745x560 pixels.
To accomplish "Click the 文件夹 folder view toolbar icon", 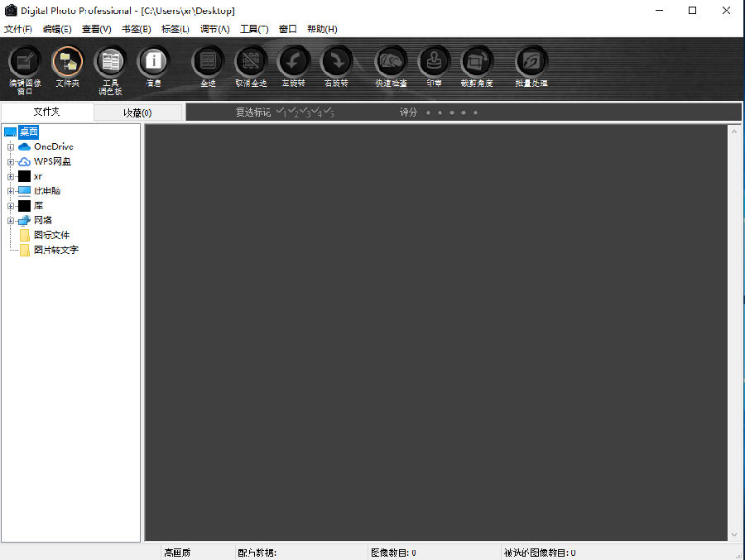I will [x=67, y=62].
